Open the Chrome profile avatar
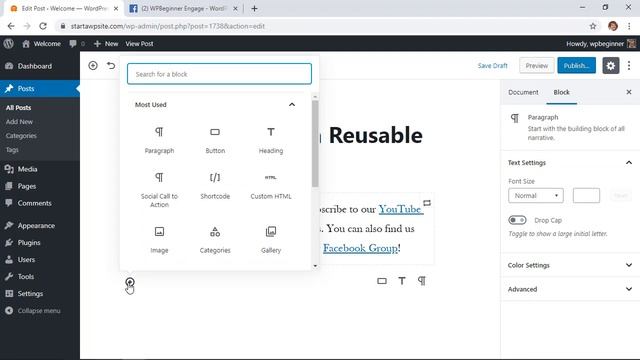Image resolution: width=640 pixels, height=360 pixels. [612, 26]
